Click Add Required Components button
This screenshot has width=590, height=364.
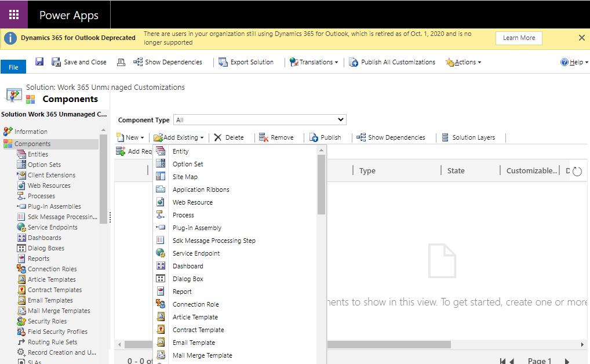tap(134, 151)
